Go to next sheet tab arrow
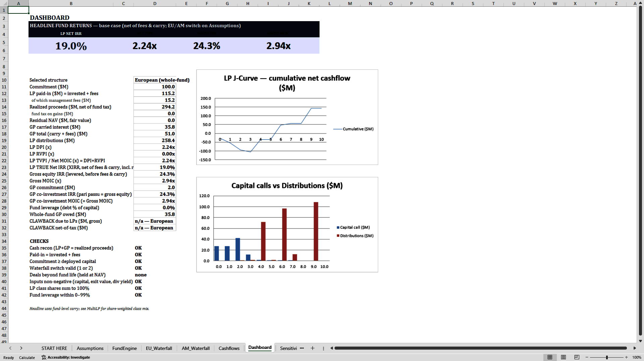Viewport: 644px width, 361px height. (x=21, y=348)
